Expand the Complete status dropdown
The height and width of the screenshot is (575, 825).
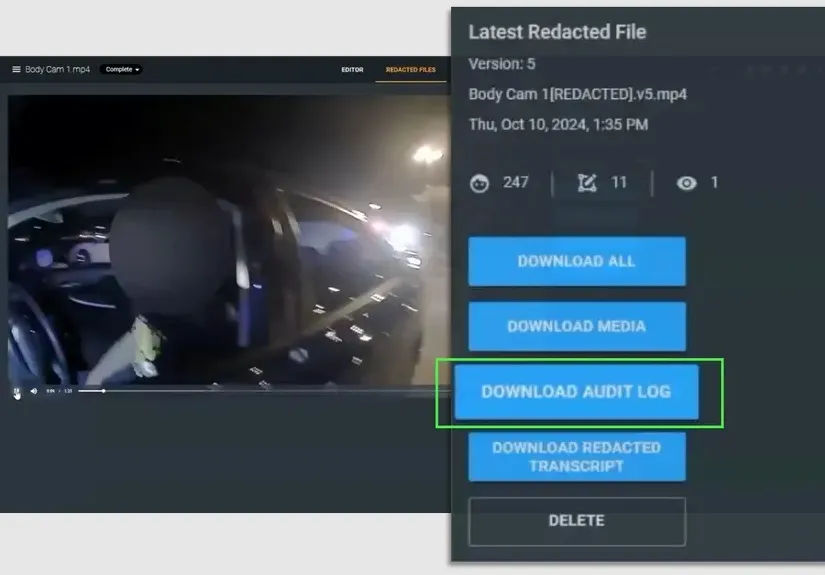click(121, 69)
